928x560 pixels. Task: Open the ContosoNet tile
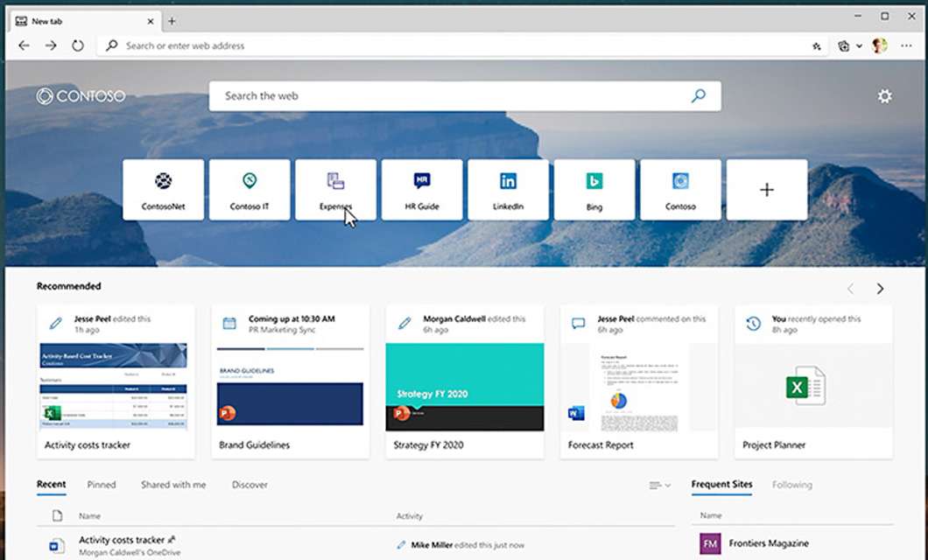point(163,189)
